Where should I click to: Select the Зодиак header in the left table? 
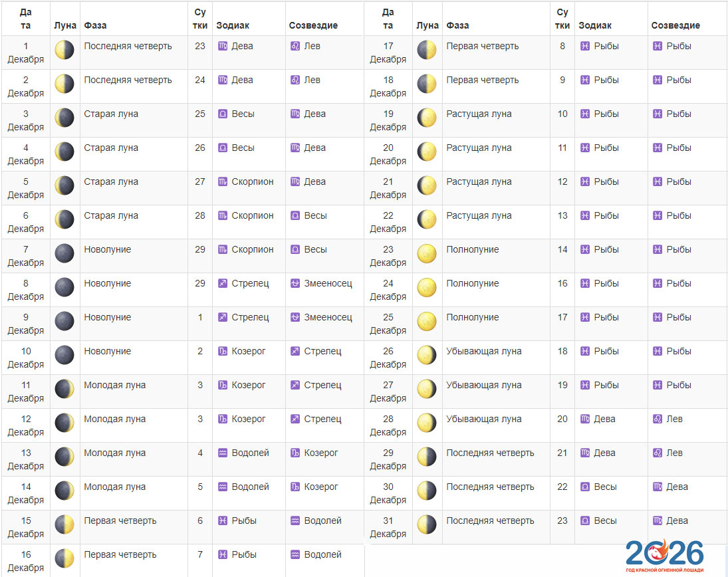(x=233, y=25)
